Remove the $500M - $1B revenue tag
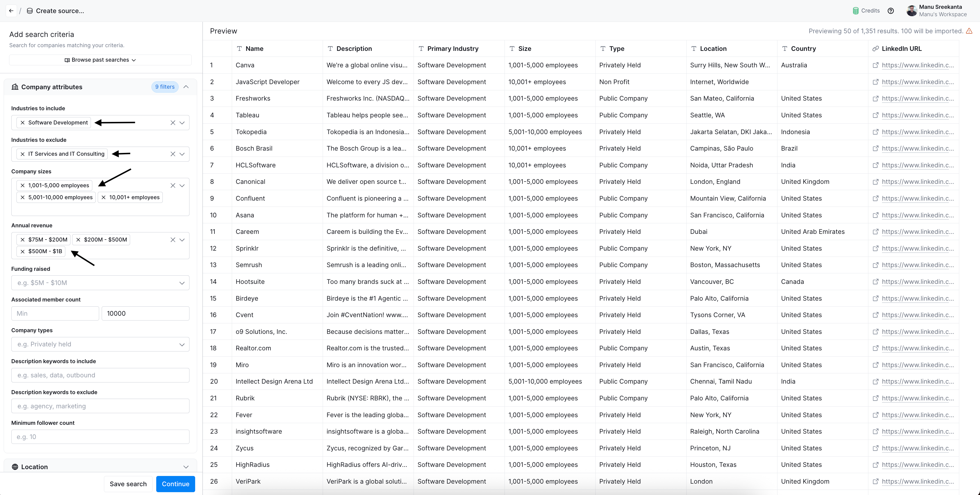Screen dimensions: 980x495 tap(22, 251)
